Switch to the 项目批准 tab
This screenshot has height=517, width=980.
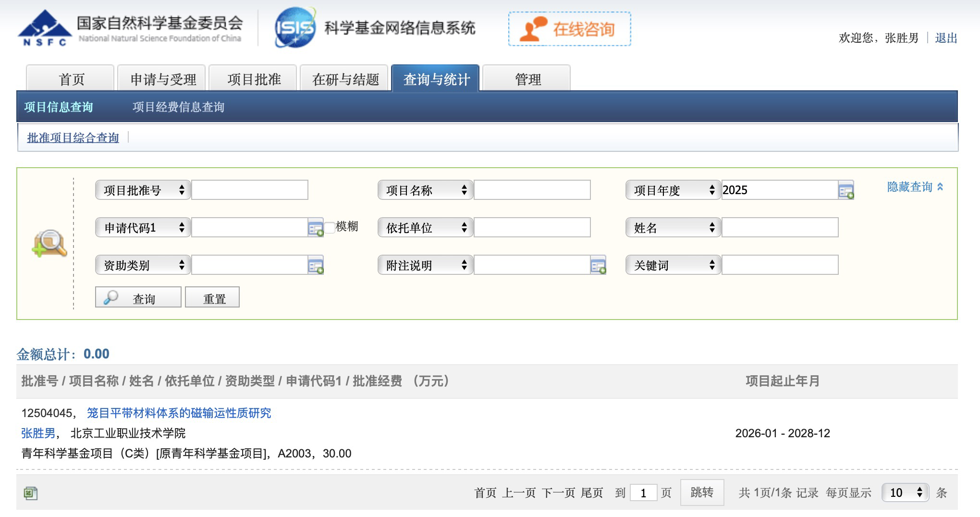point(253,78)
